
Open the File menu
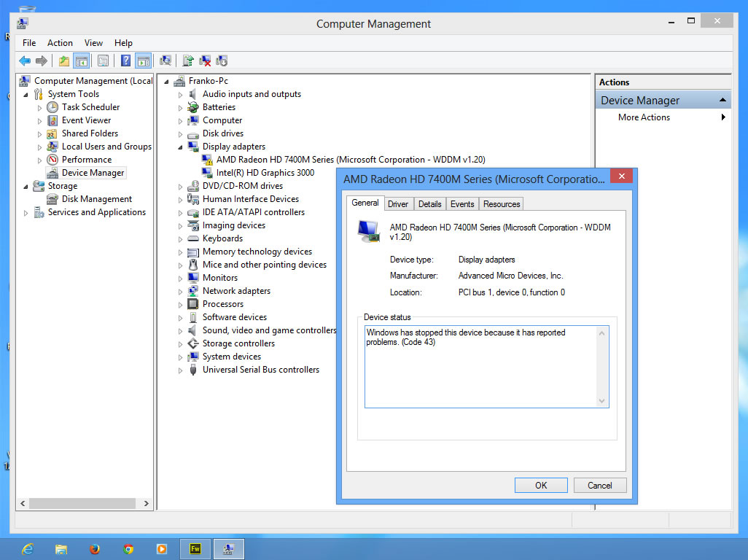(x=29, y=43)
